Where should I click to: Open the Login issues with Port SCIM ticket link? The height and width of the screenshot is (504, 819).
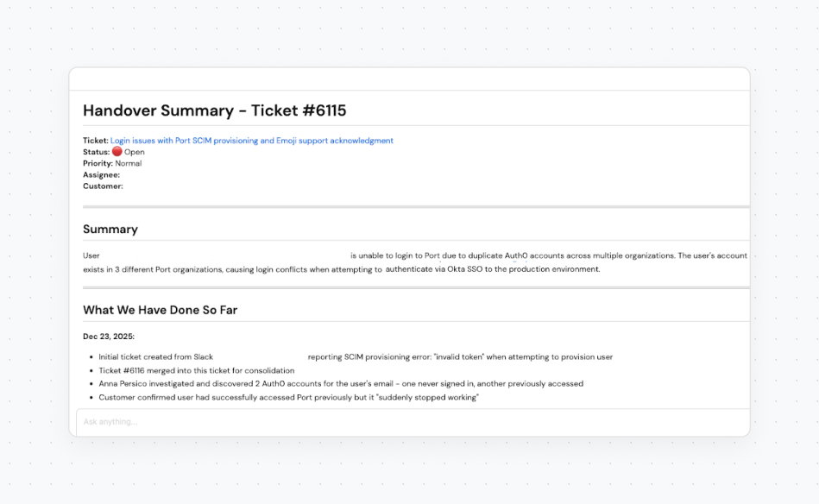[251, 141]
